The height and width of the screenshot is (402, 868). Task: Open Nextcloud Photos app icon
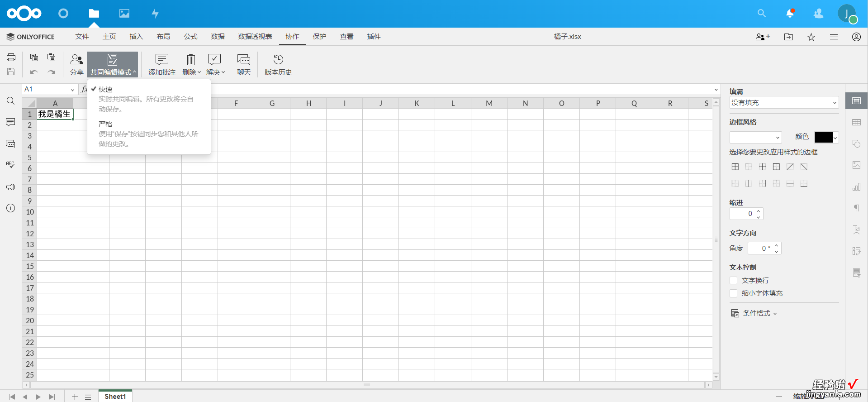tap(124, 14)
